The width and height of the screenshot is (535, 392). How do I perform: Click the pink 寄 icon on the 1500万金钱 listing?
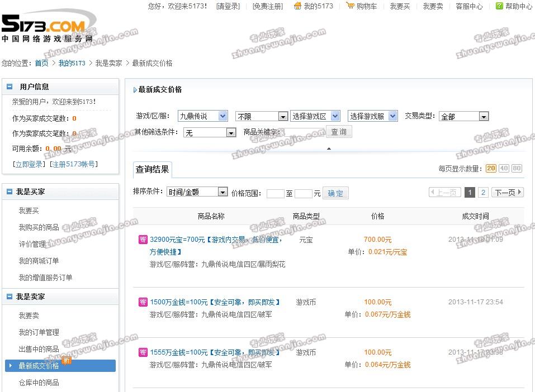coord(143,302)
